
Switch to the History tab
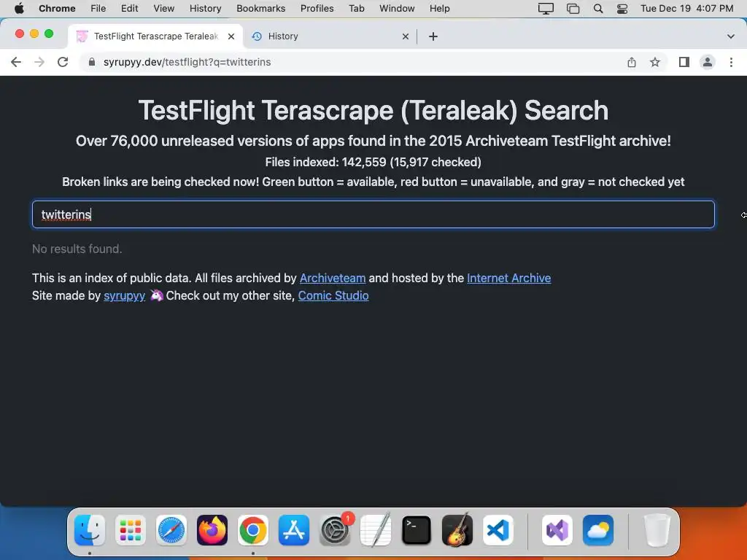pyautogui.click(x=330, y=36)
